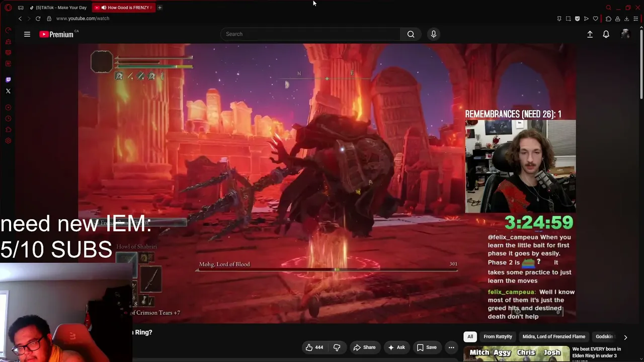Open the YouTube guide hamburger menu
Viewport: 644px width, 362px height.
click(x=27, y=34)
